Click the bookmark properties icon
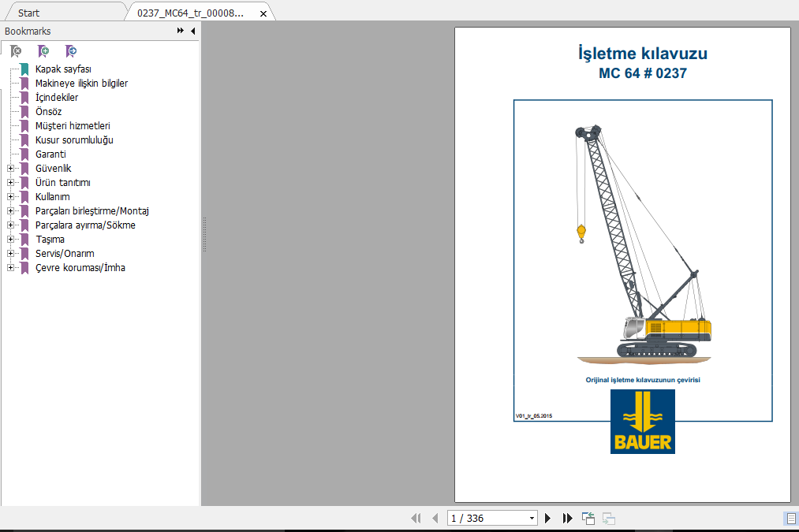The image size is (799, 532). click(71, 51)
